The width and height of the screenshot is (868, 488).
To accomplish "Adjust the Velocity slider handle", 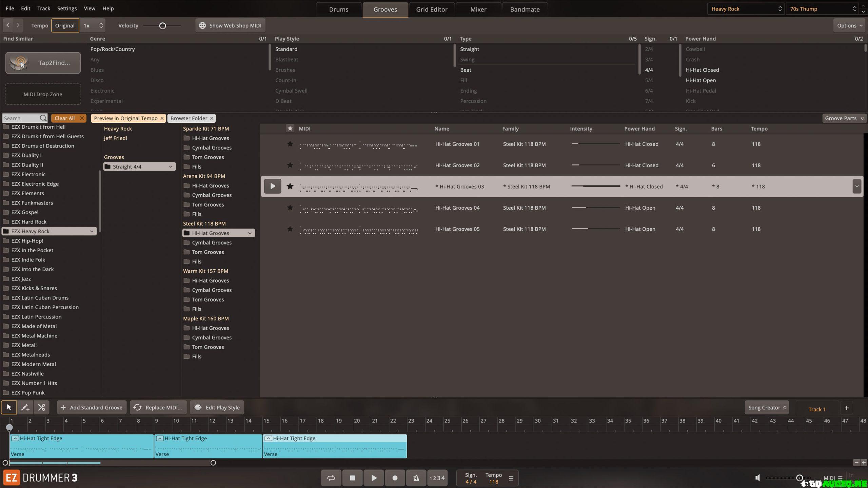I will (162, 26).
